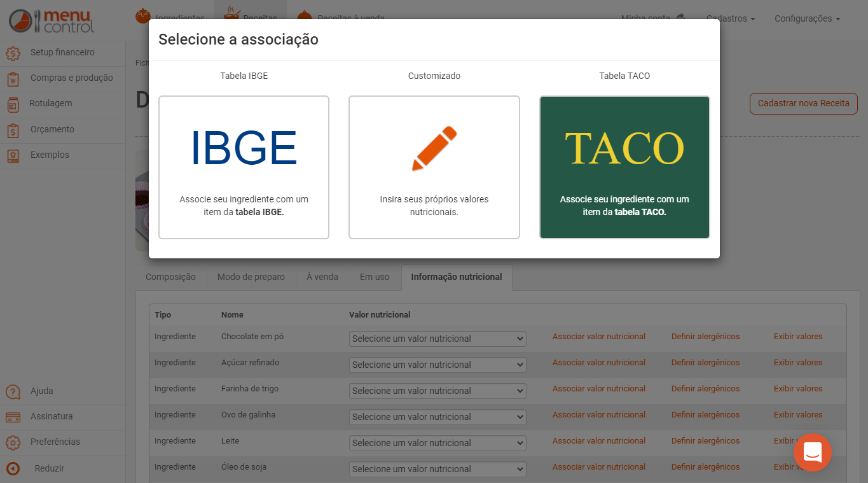Switch to the À venda tab
868x483 pixels.
(322, 277)
